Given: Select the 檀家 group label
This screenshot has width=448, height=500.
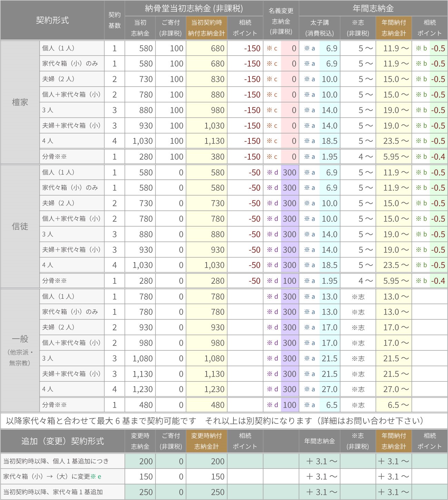Looking at the screenshot, I should (20, 102).
